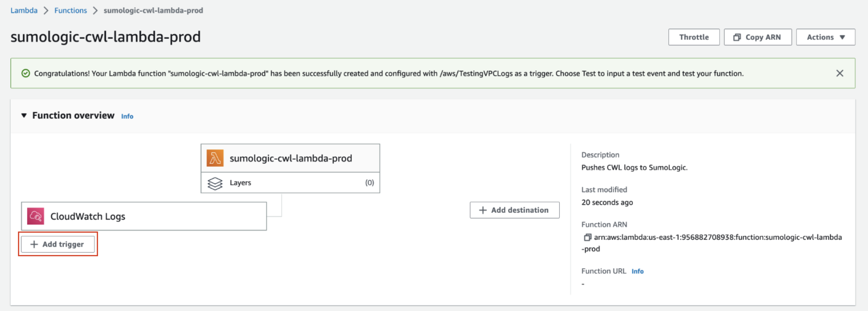Viewport: 868px width, 311px height.
Task: Go to Lambda in the breadcrumb
Action: coord(24,10)
